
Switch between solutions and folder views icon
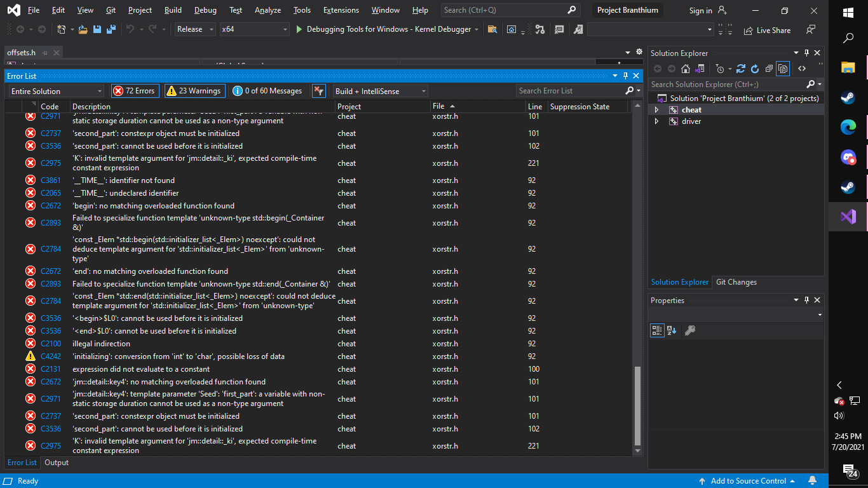click(x=700, y=69)
